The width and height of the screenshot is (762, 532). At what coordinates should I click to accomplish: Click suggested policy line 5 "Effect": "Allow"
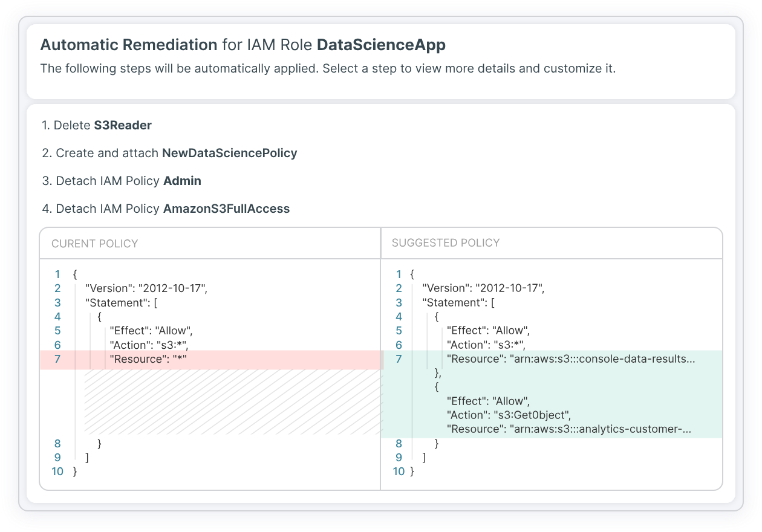[x=488, y=331]
